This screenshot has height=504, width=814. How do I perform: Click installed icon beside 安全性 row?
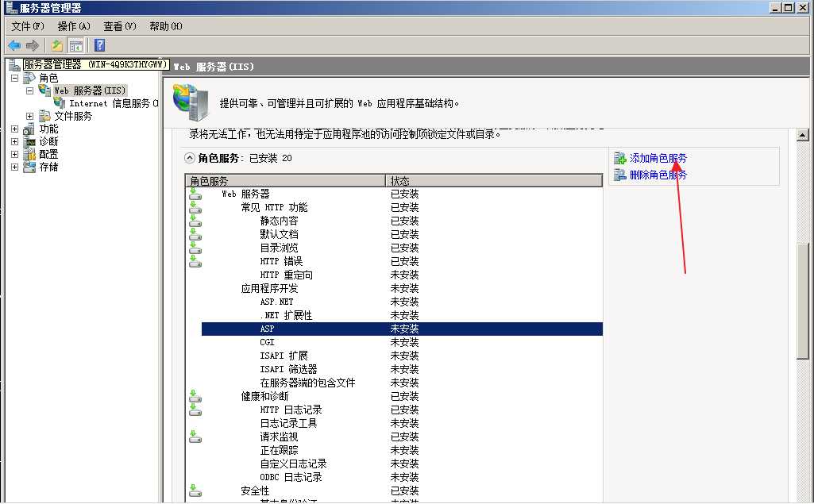coord(195,491)
